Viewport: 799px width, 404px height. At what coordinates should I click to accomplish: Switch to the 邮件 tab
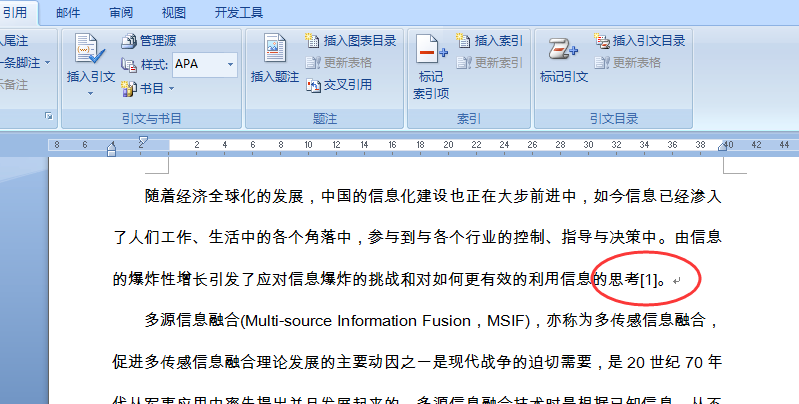click(x=68, y=13)
